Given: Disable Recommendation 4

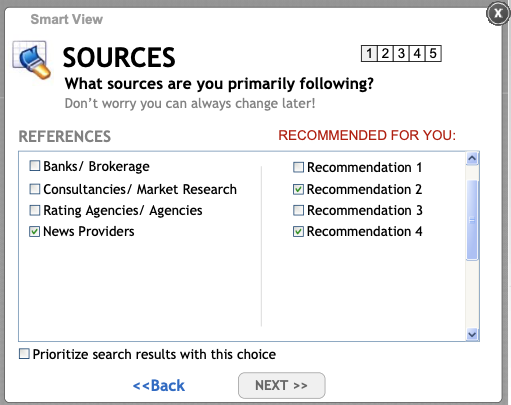Looking at the screenshot, I should [298, 231].
